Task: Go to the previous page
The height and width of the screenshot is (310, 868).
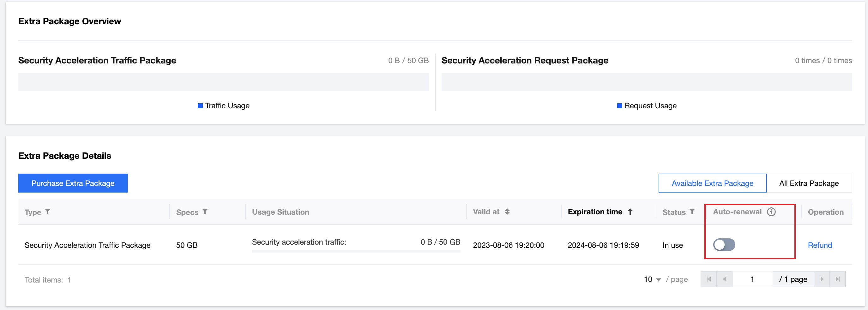Action: 725,279
